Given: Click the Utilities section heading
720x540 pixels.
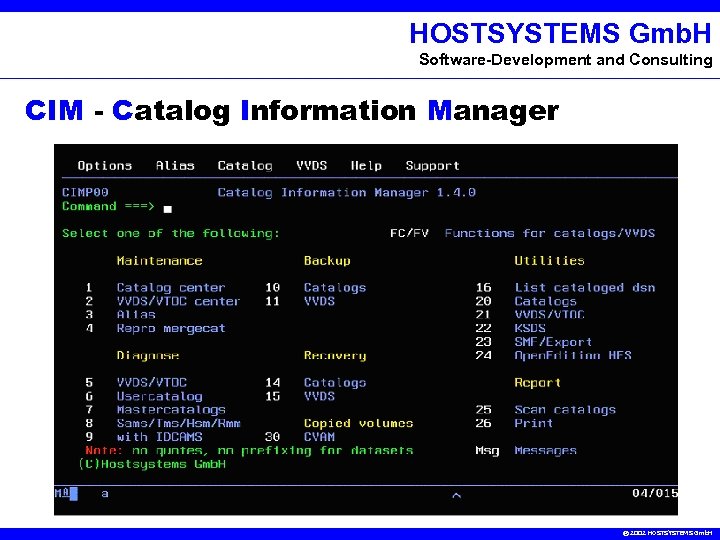Looking at the screenshot, I should coord(549,261).
